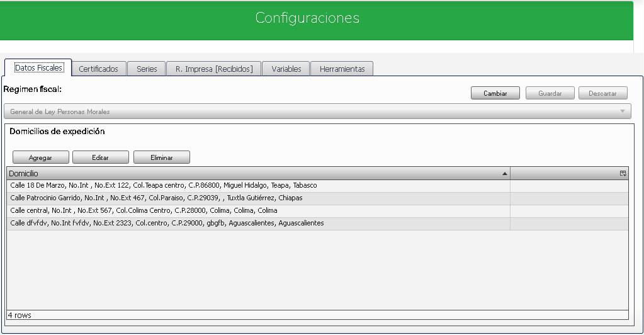Select the Variables tab
Image resolution: width=644 pixels, height=335 pixels.
coord(286,69)
